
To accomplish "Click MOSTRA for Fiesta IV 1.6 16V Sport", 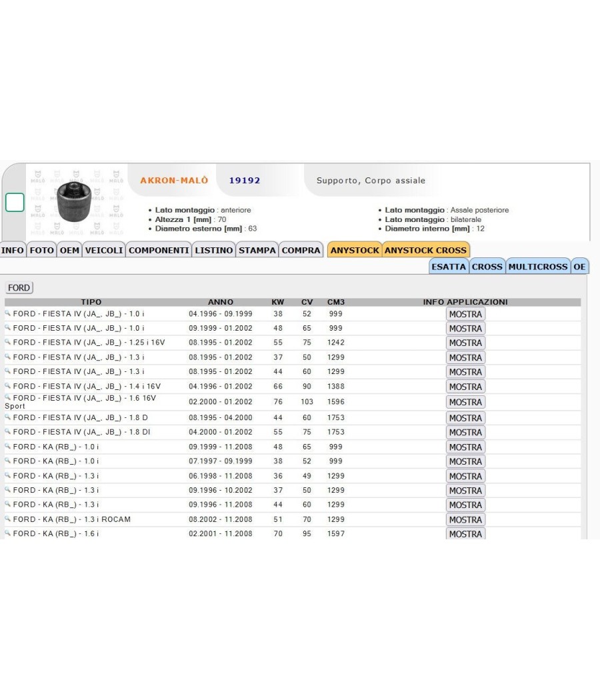I will point(465,402).
